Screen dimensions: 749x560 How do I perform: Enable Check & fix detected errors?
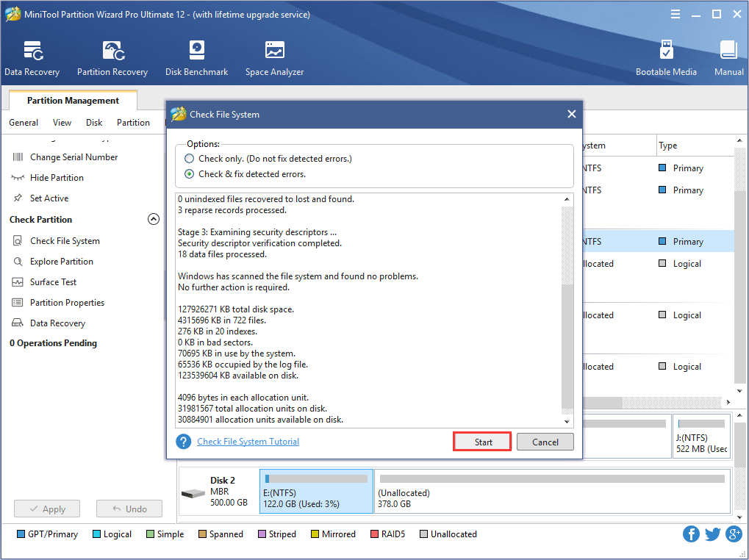tap(189, 173)
